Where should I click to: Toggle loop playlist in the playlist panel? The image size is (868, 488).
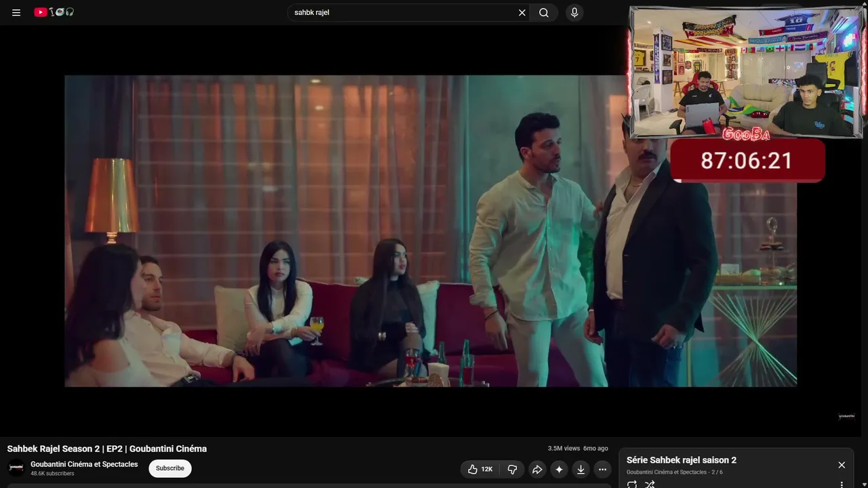click(632, 484)
